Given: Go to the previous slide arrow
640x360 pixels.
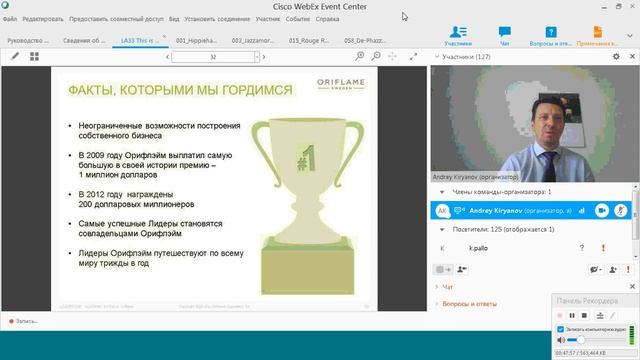Looking at the screenshot, I should pyautogui.click(x=167, y=57).
